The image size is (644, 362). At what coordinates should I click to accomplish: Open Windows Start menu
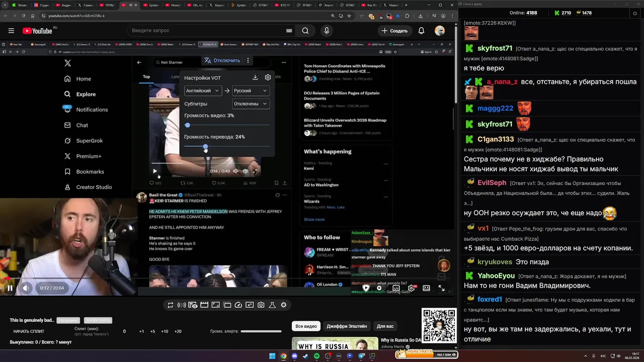[x=272, y=356]
